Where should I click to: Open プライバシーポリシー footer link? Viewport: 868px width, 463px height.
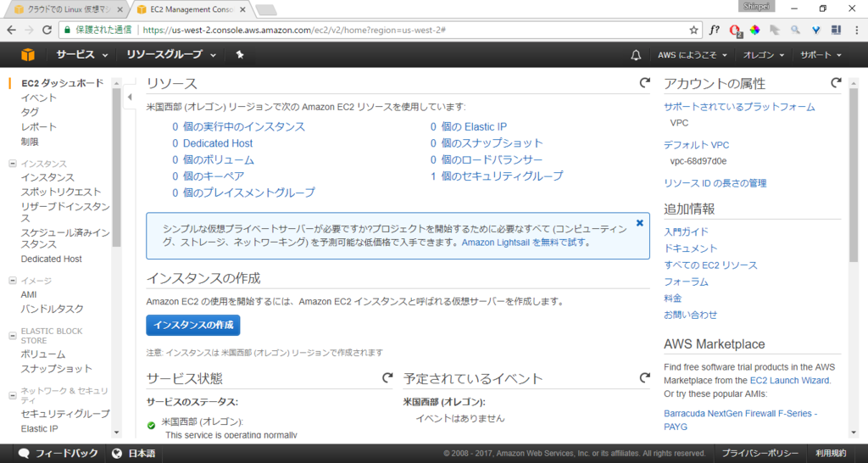(x=760, y=453)
